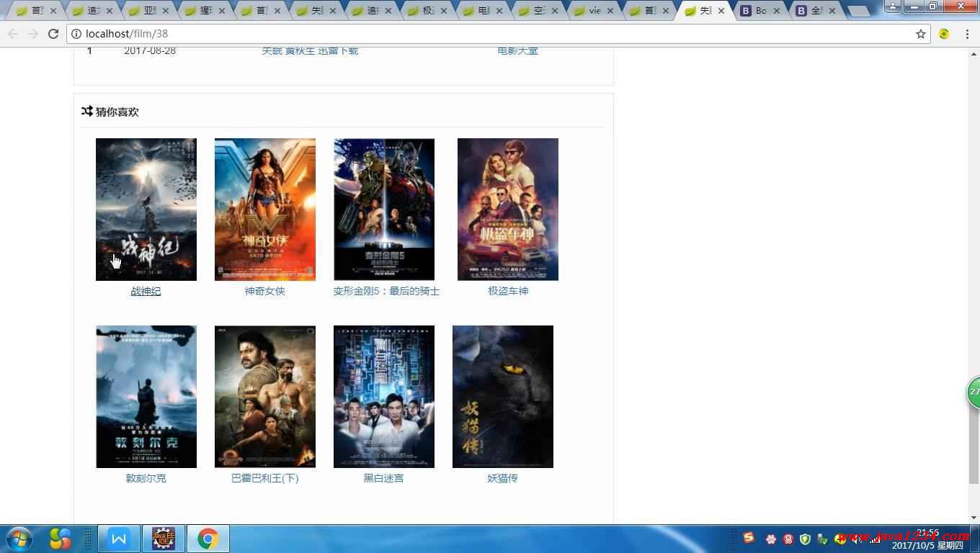Viewport: 980px width, 553px height.
Task: Open the 黑白迷宫 title link
Action: (384, 478)
